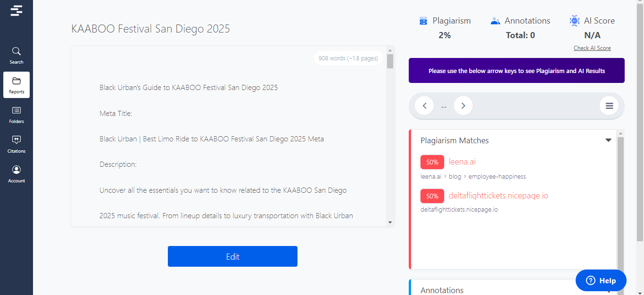644x295 pixels.
Task: Click the Plagiarism score icon
Action: 423,21
